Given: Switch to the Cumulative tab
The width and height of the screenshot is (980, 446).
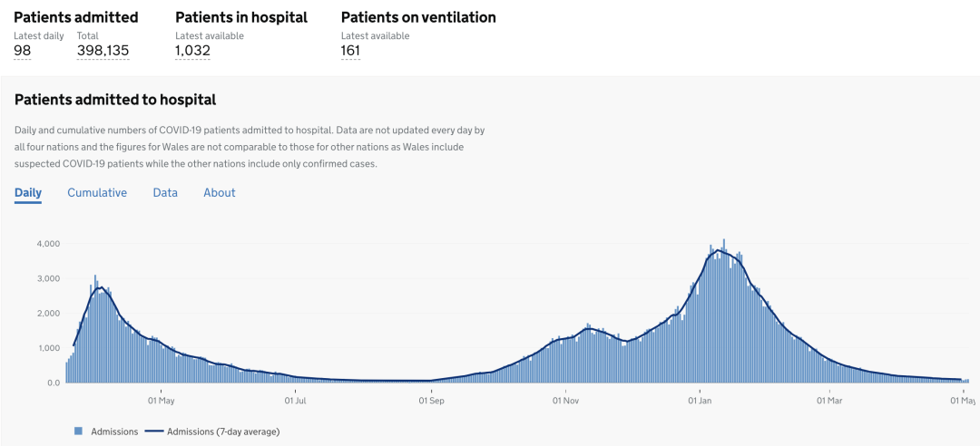Looking at the screenshot, I should pos(97,192).
